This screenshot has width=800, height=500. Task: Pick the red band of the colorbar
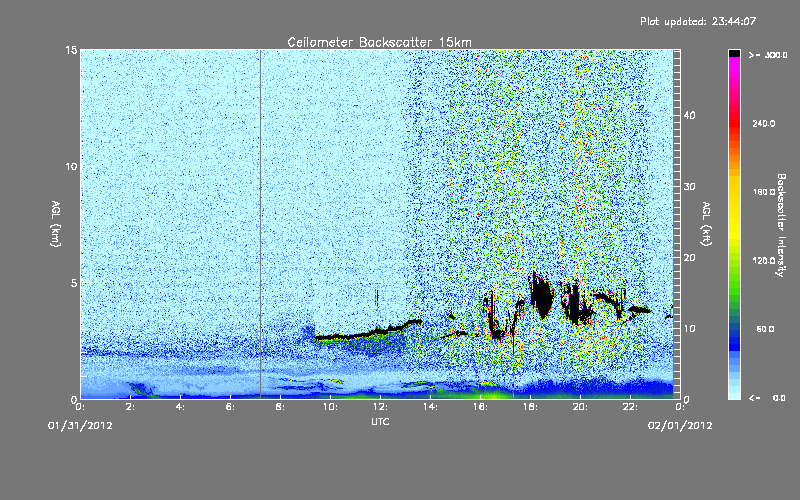[x=734, y=124]
